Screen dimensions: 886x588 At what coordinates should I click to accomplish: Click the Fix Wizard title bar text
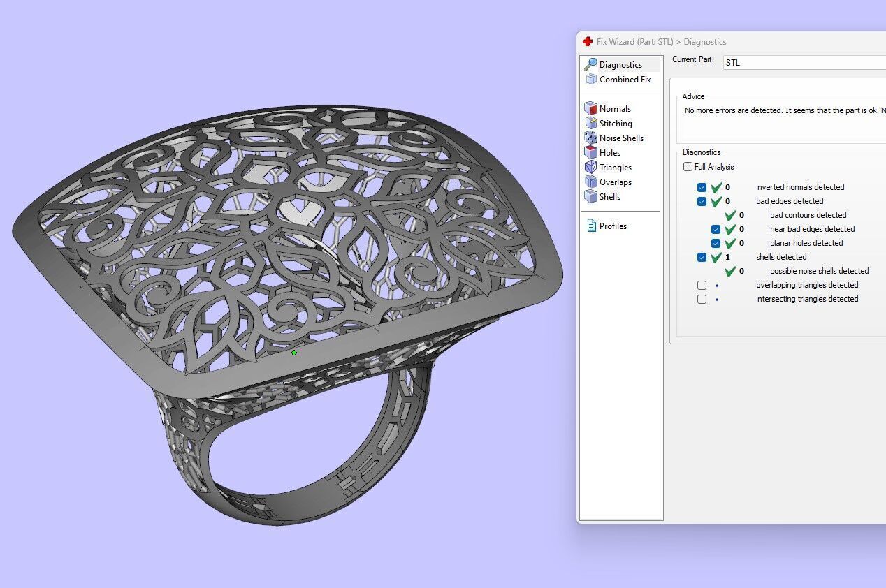point(661,42)
